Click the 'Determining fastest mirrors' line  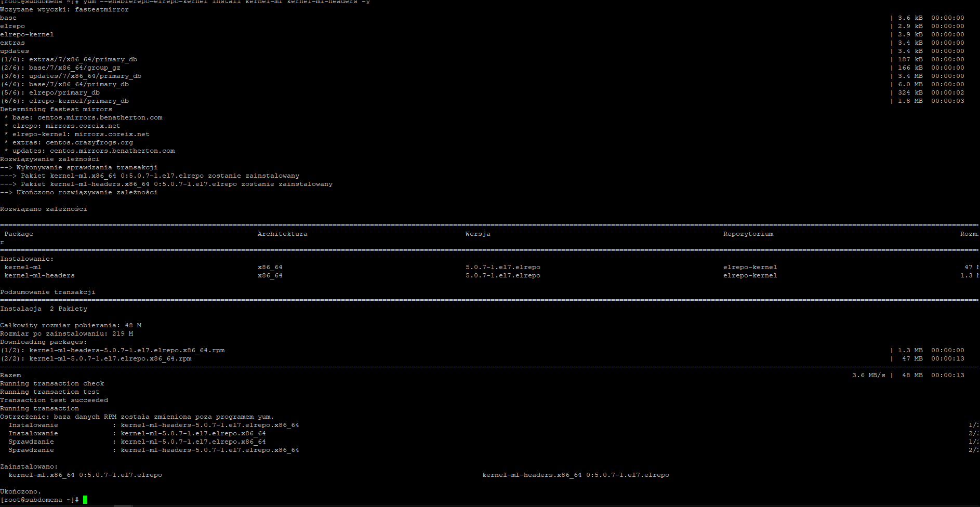point(56,109)
